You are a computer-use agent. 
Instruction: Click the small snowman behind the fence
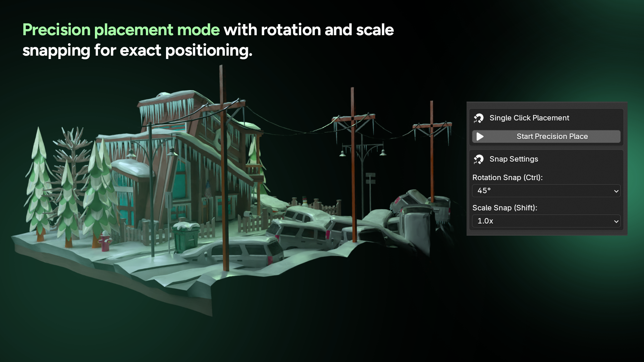pyautogui.click(x=305, y=201)
